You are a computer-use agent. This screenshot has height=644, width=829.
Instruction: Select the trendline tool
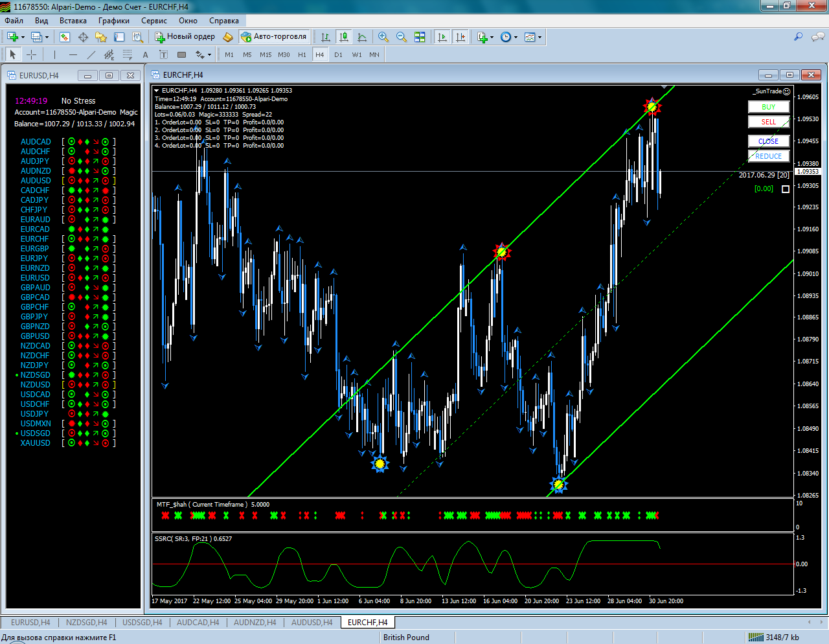pos(91,54)
